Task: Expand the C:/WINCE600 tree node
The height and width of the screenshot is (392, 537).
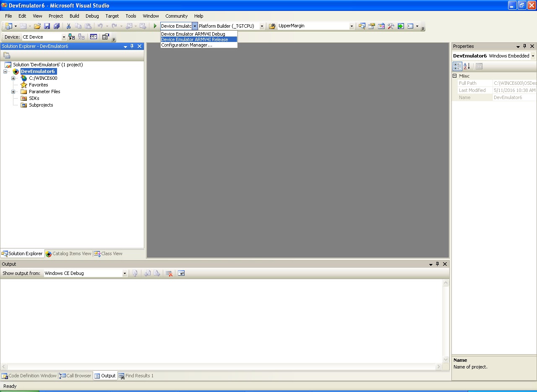Action: 13,78
